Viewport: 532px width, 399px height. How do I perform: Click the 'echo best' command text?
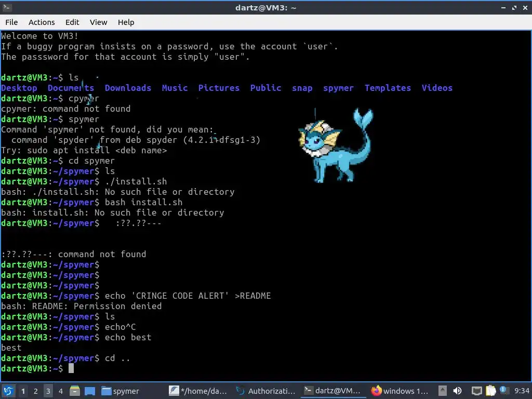[x=128, y=338]
